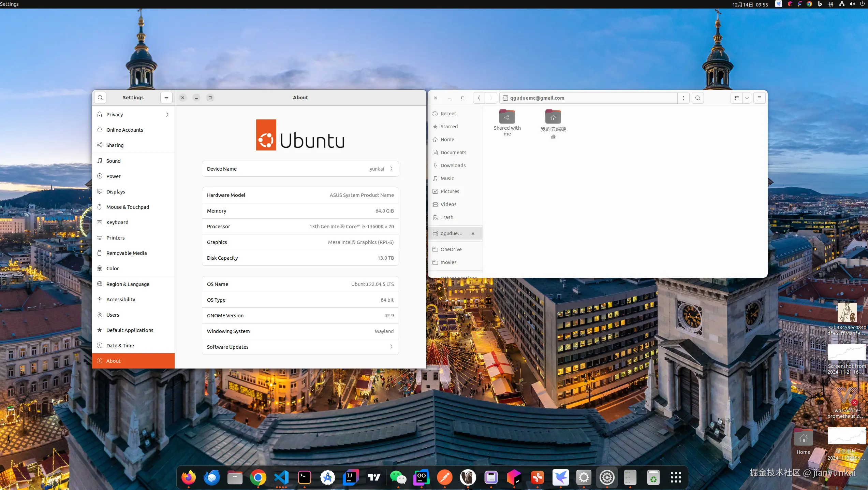Open WeChat from the dock
The image size is (868, 490).
click(x=397, y=477)
